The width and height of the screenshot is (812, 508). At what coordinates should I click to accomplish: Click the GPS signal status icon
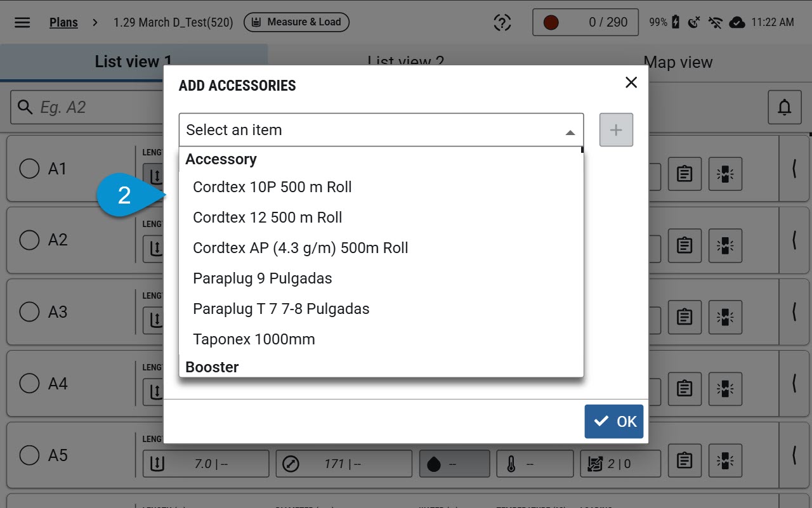(694, 22)
